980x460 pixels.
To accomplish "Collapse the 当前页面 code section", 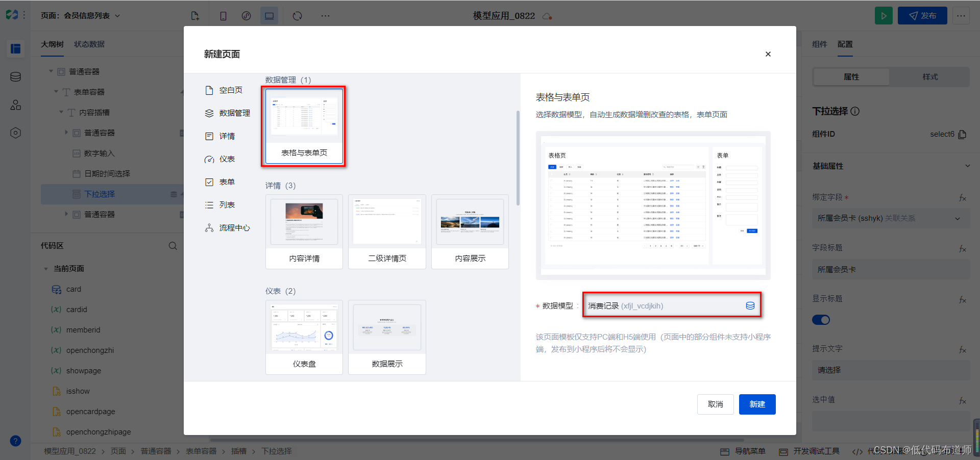I will 46,269.
